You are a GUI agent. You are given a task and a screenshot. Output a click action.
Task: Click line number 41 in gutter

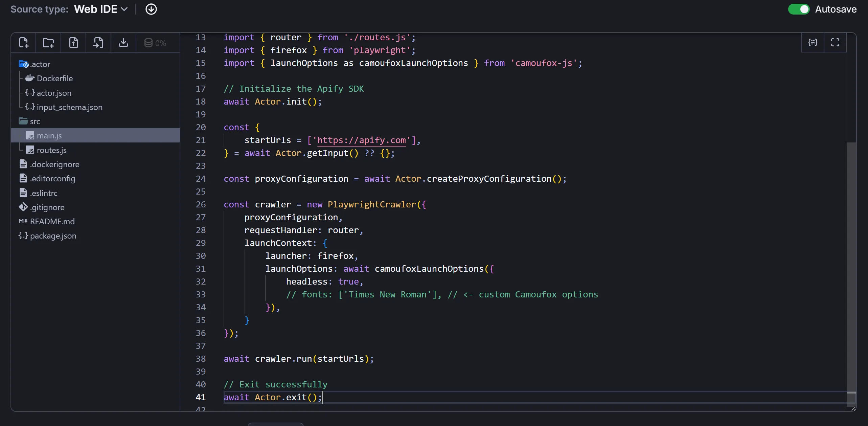(x=201, y=397)
